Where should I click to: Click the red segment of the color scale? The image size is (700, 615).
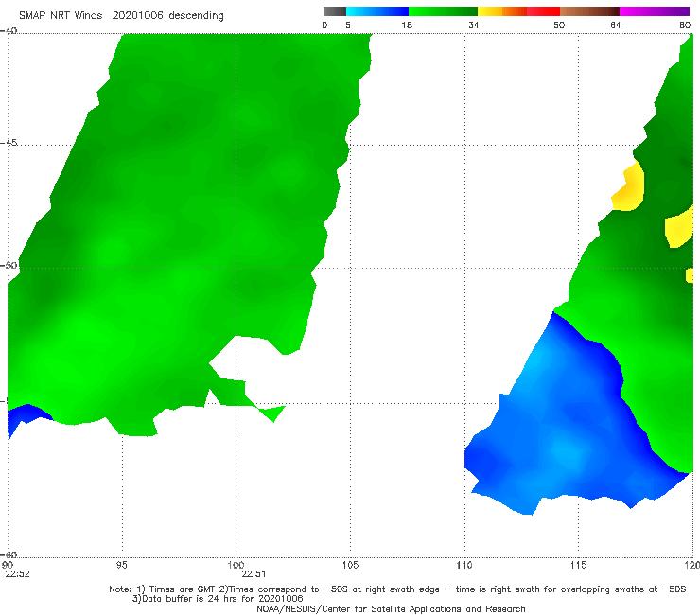(543, 11)
